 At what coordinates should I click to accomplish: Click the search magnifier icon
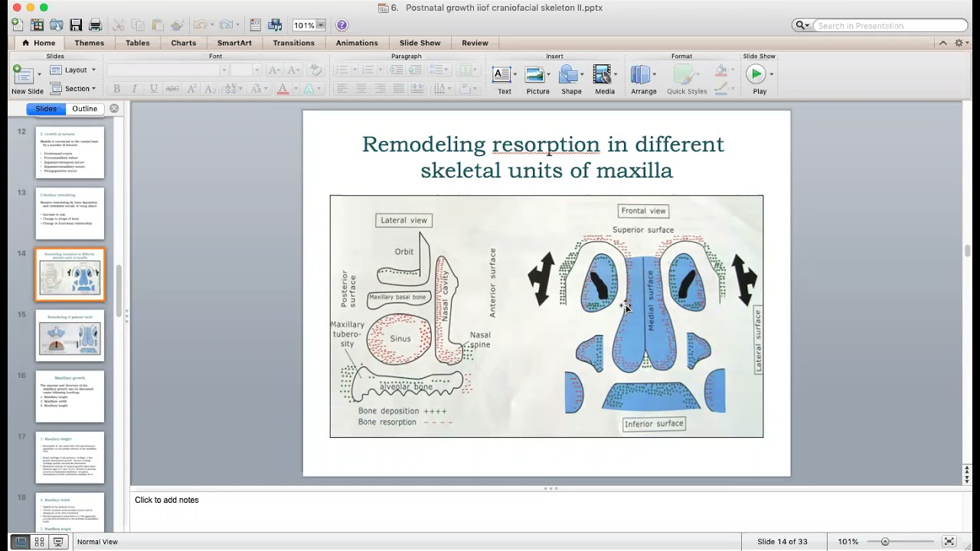tap(800, 25)
